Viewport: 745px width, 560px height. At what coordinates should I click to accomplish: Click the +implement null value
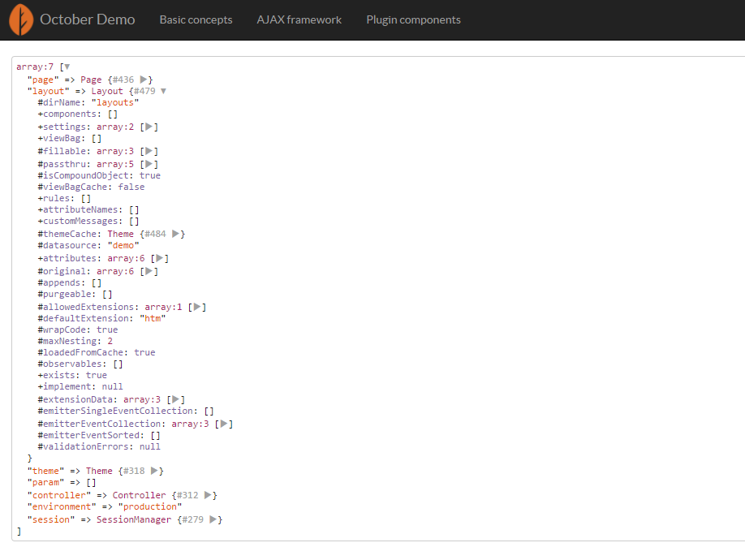(x=112, y=386)
